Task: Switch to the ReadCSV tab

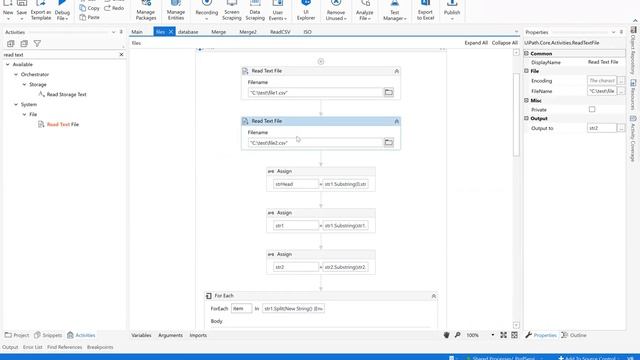Action: [x=280, y=32]
